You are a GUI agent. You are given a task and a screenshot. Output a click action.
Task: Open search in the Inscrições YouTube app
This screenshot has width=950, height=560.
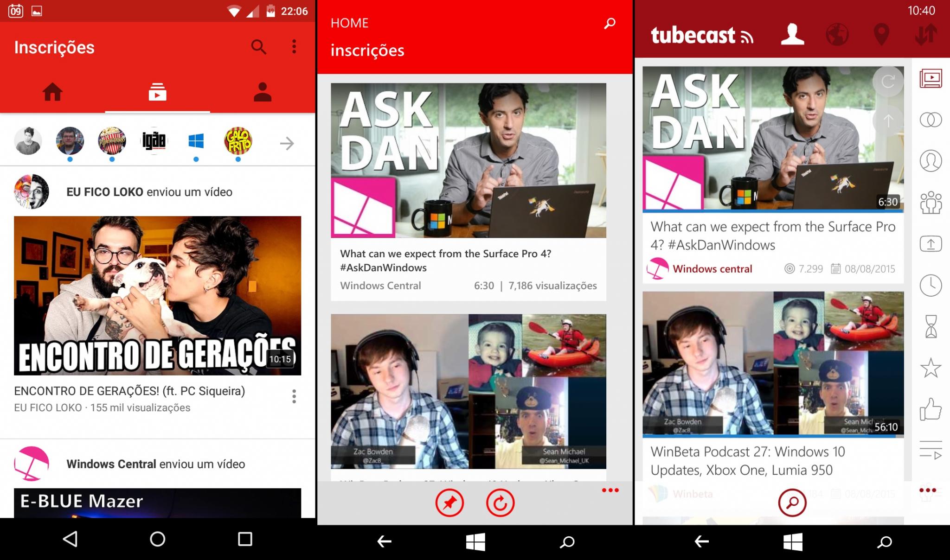pyautogui.click(x=258, y=47)
